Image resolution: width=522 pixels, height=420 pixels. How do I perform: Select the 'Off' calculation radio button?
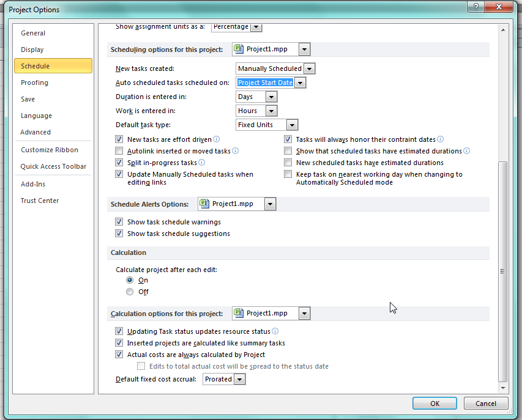(x=130, y=292)
